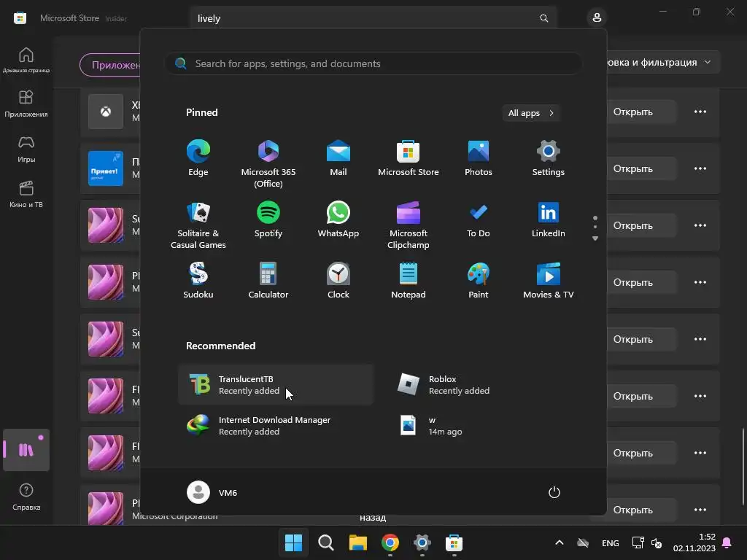This screenshot has height=560, width=747.
Task: Open the recently used file 'w'
Action: 486,426
